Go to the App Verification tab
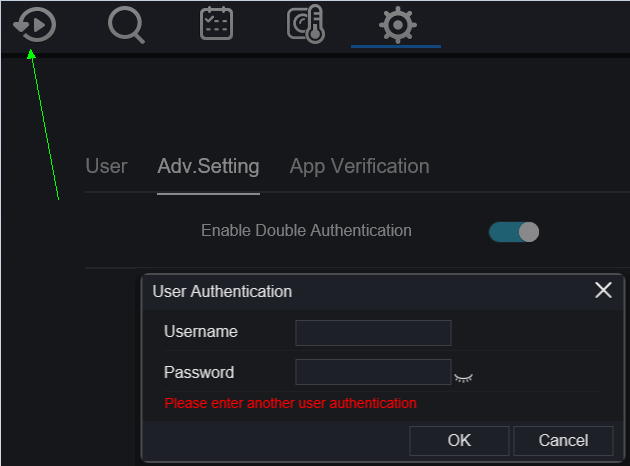630x466 pixels. pos(360,166)
